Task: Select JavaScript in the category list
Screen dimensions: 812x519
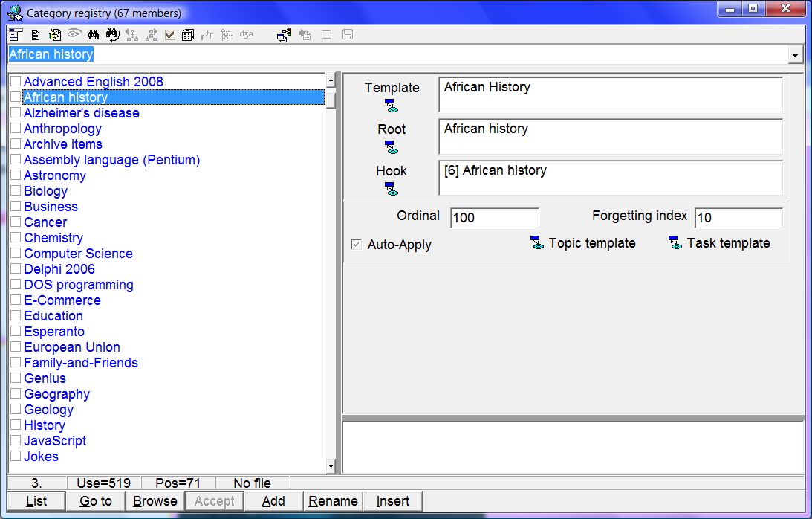Action: point(55,441)
